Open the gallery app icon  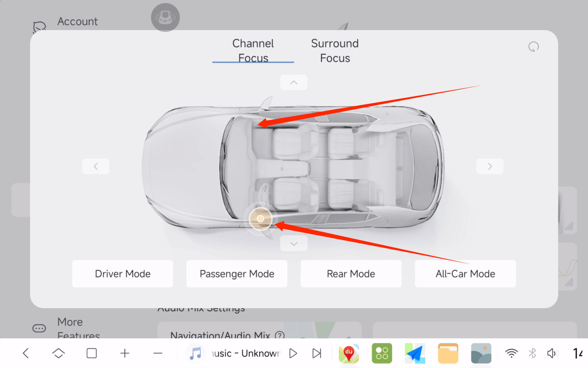coord(481,353)
